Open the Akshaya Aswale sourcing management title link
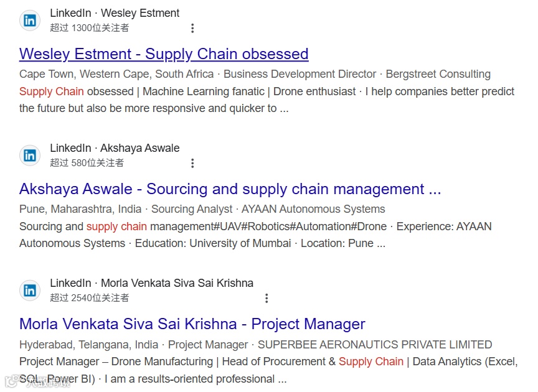 tap(230, 189)
